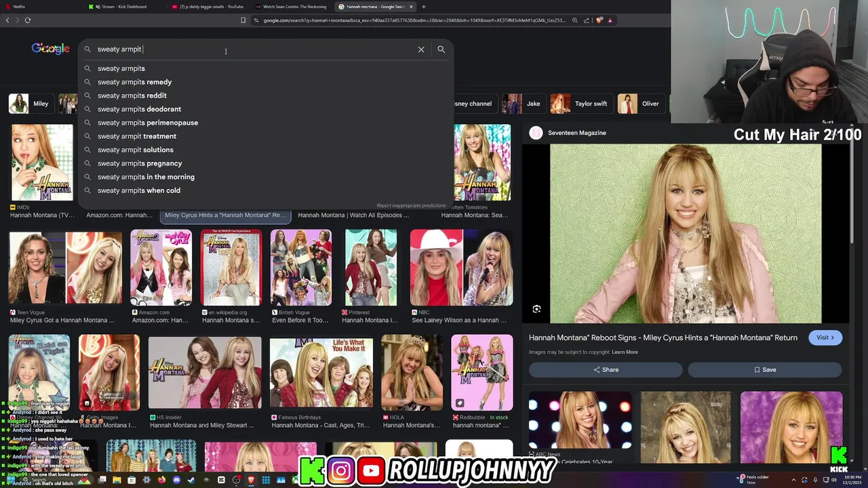Click the magnifier search submit icon
868x488 pixels.
441,49
